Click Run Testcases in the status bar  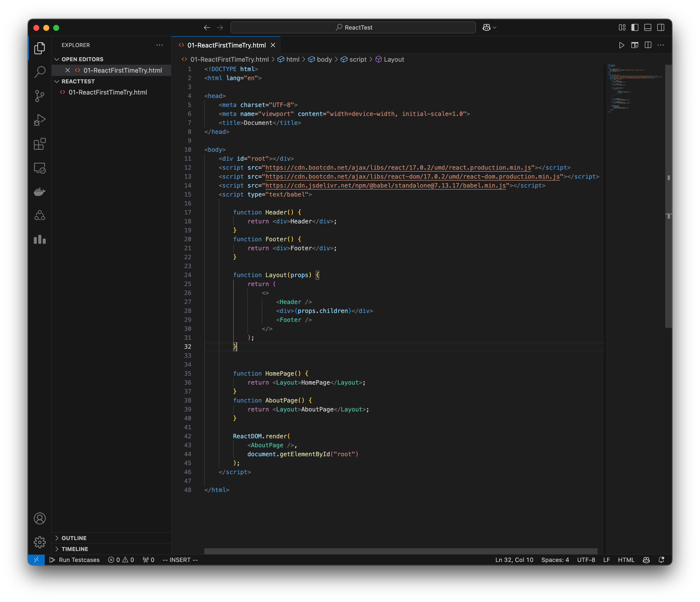(x=79, y=560)
